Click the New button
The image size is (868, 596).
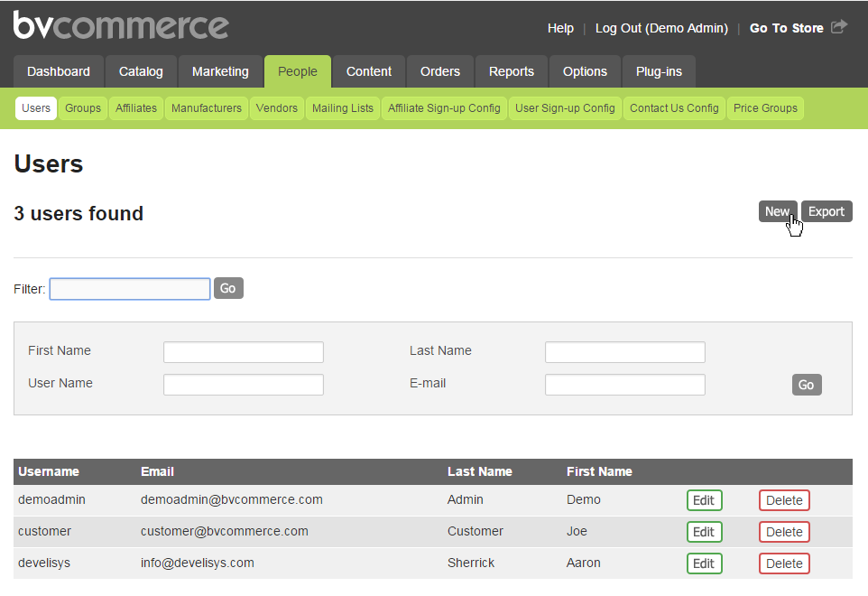pos(778,210)
